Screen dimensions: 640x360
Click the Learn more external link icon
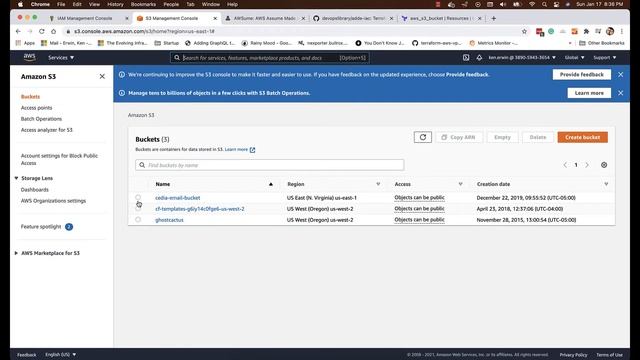point(252,150)
